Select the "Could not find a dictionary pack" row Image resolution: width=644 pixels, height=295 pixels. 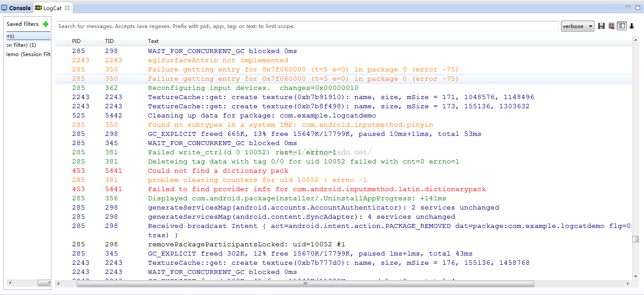[218, 171]
